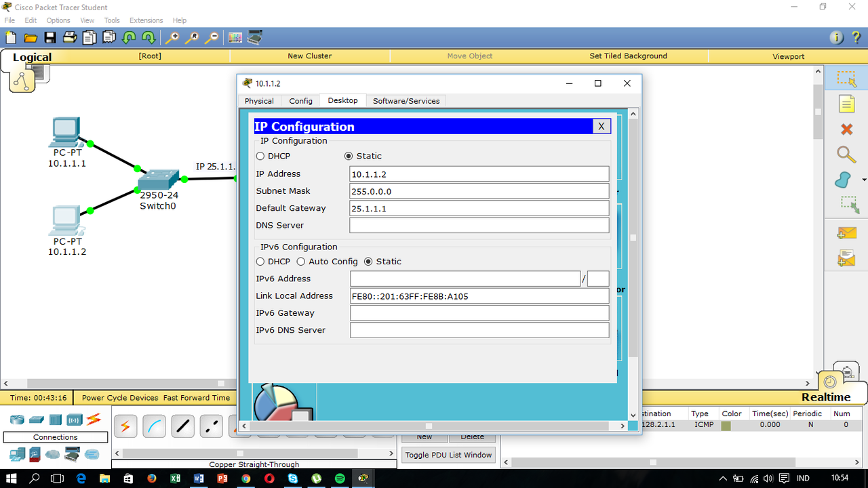Click New Cluster in the top bar
Viewport: 868px width, 488px height.
click(309, 56)
